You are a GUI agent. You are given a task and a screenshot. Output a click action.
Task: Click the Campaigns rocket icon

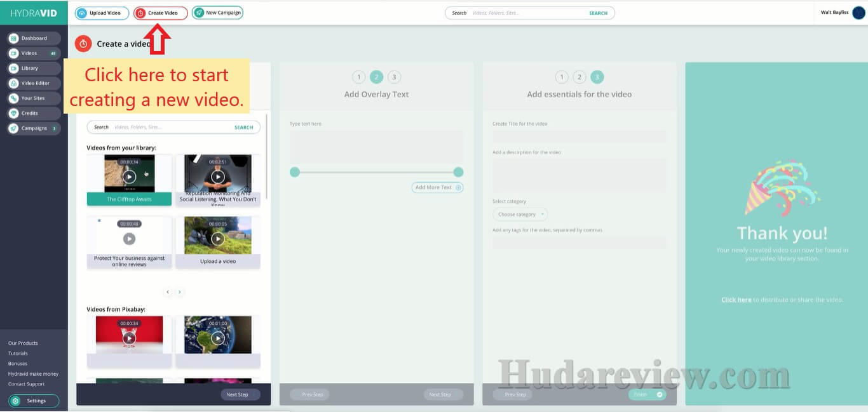13,128
